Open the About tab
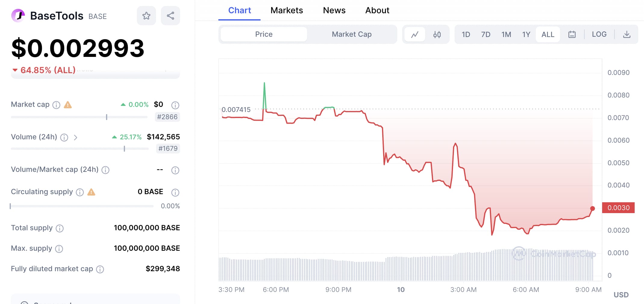The image size is (644, 304). (377, 10)
